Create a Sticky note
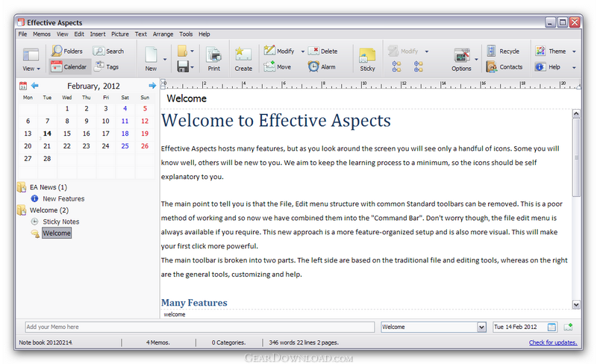The height and width of the screenshot is (364, 597). [367, 60]
